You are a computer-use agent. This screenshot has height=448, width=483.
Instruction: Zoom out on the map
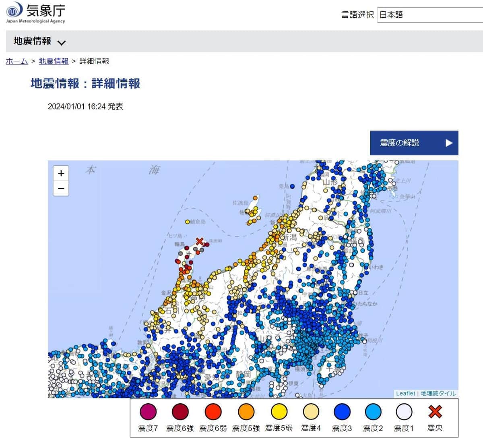[x=61, y=189]
